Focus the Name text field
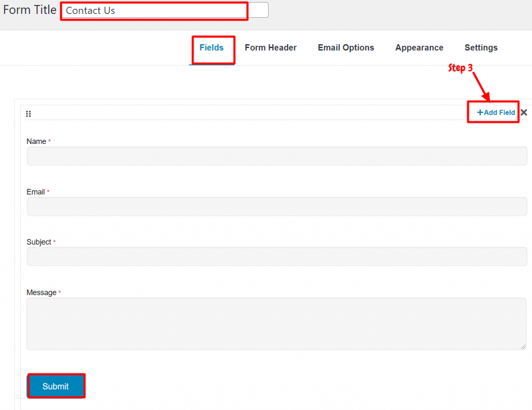This screenshot has height=410, width=532. [x=277, y=156]
